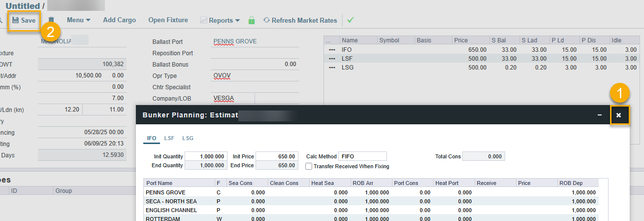Switch to the LSF fuel tab
This screenshot has height=221, width=644.
pos(169,139)
